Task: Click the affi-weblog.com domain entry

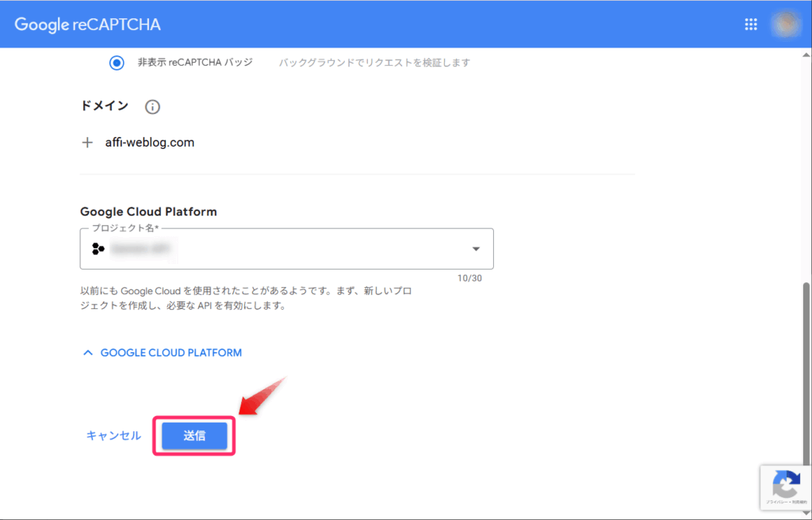Action: pos(150,143)
